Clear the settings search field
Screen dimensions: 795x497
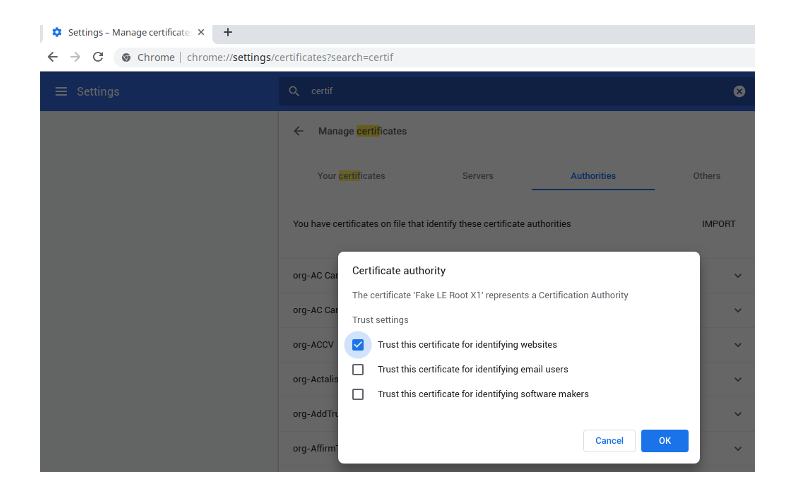pos(739,91)
